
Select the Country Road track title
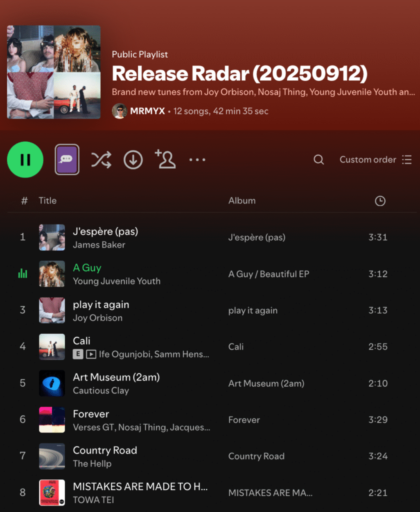click(105, 450)
